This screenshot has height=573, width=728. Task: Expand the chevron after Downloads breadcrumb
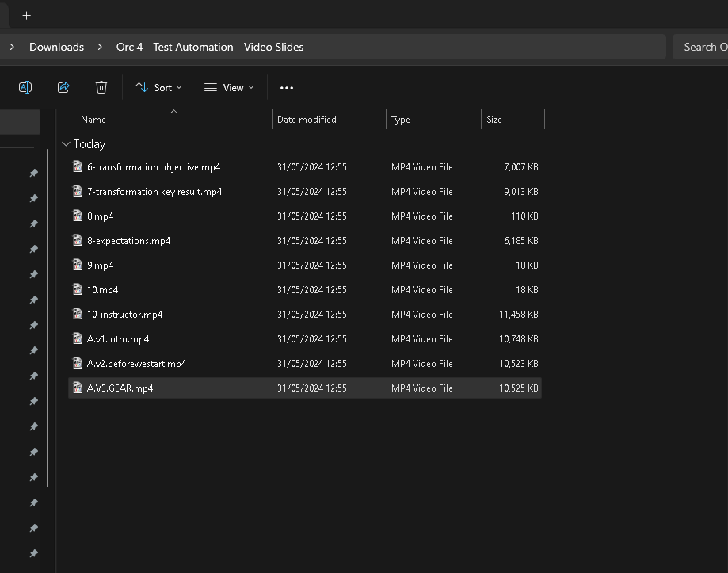[x=100, y=47]
